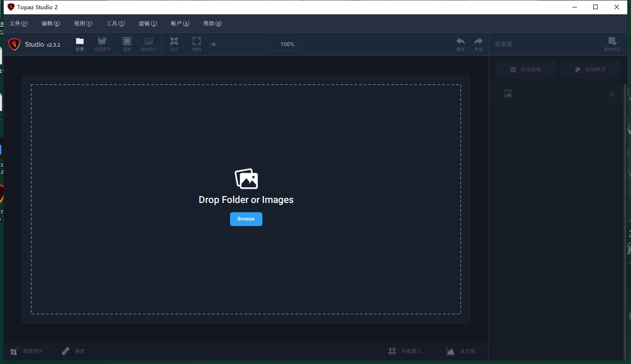
Task: Open the 工具(T) menu
Action: point(115,24)
